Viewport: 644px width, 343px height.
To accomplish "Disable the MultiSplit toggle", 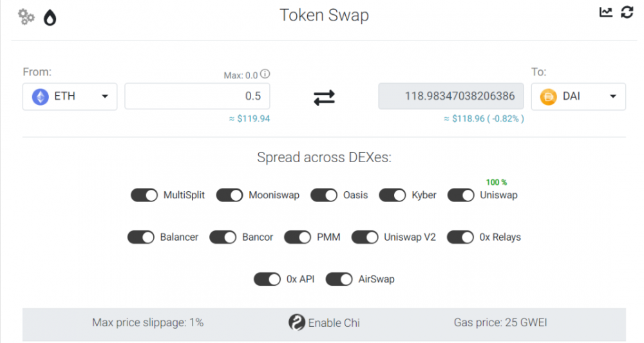I will (x=144, y=195).
